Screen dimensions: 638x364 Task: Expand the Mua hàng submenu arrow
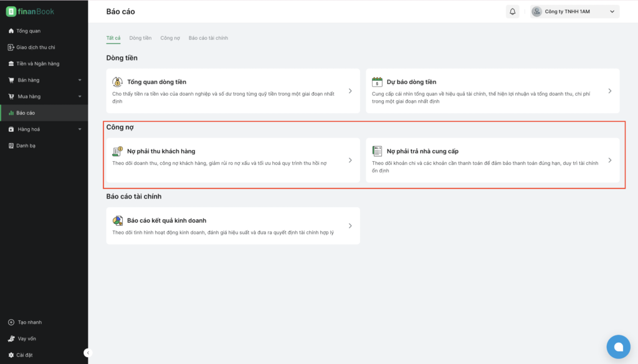pos(80,96)
